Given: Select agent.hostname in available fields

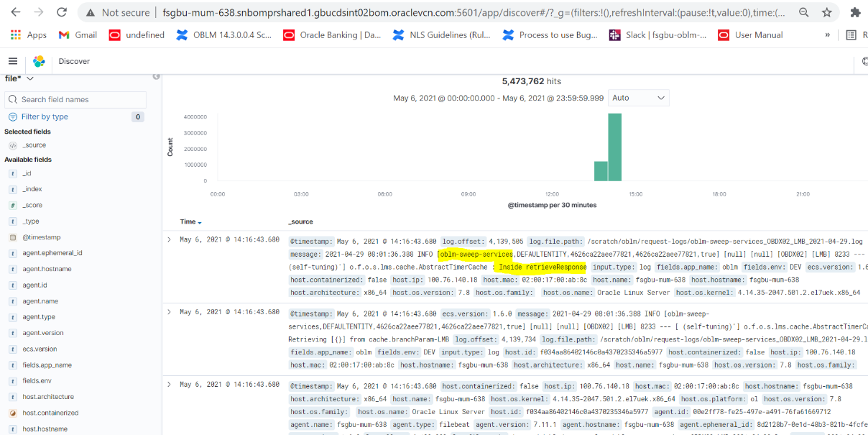Looking at the screenshot, I should [x=47, y=269].
